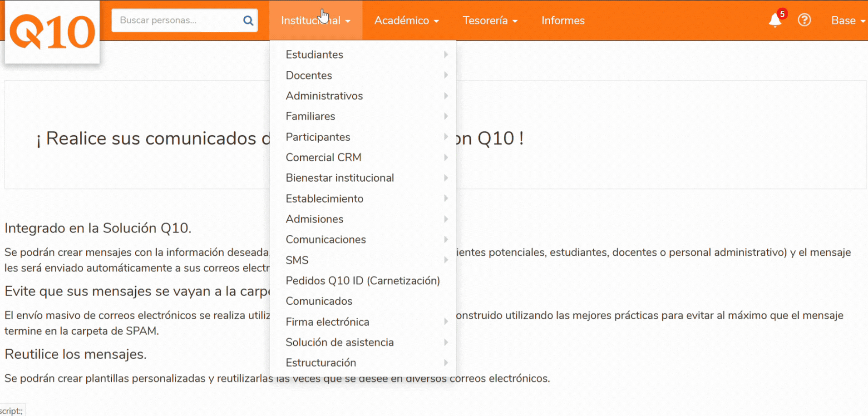
Task: Select Establecimiento menu entry
Action: 363,198
